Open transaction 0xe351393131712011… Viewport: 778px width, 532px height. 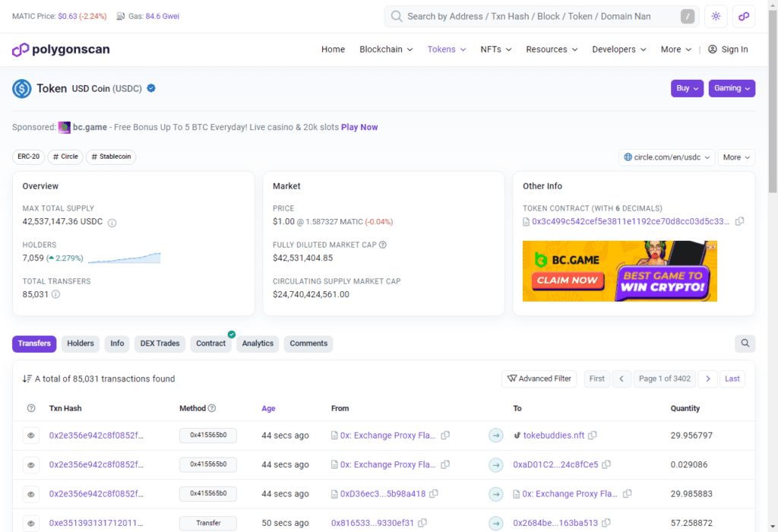tap(96, 523)
